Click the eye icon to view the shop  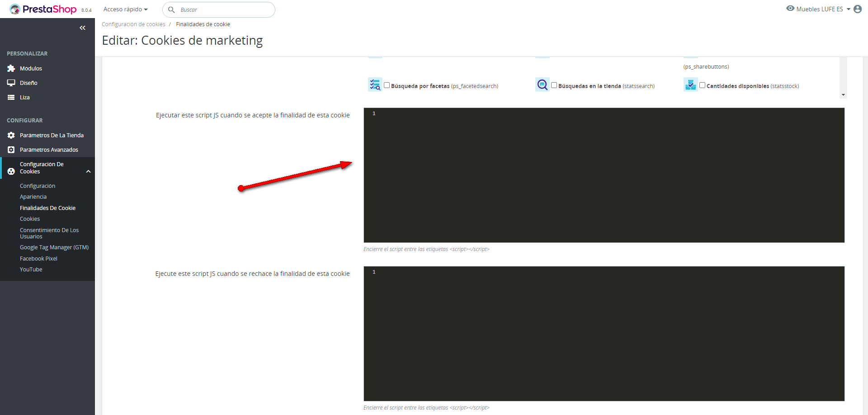(790, 9)
